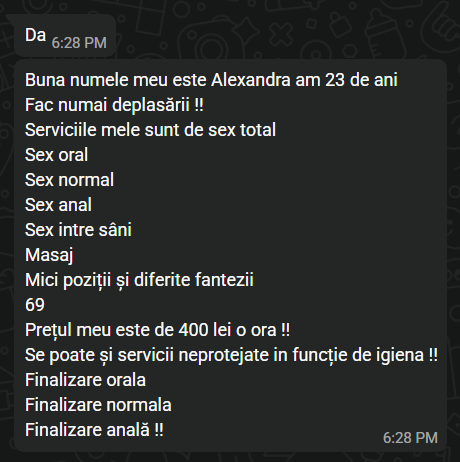Click the "Masaj" line in the message

point(49,255)
